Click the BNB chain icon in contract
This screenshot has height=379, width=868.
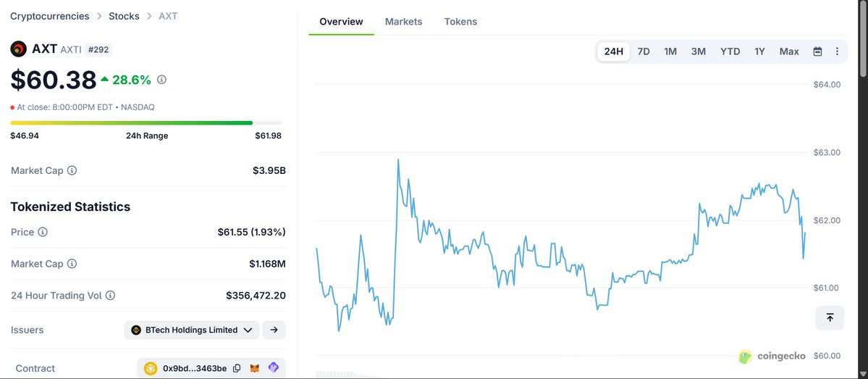pyautogui.click(x=151, y=368)
